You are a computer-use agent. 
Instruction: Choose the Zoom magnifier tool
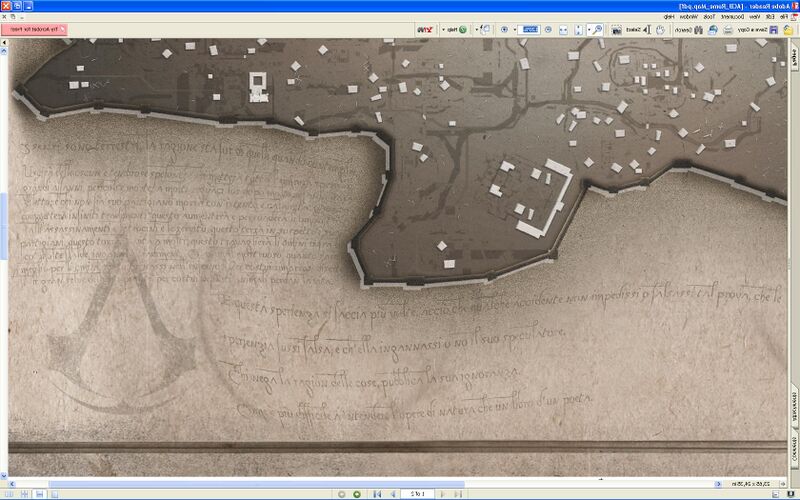click(x=598, y=30)
